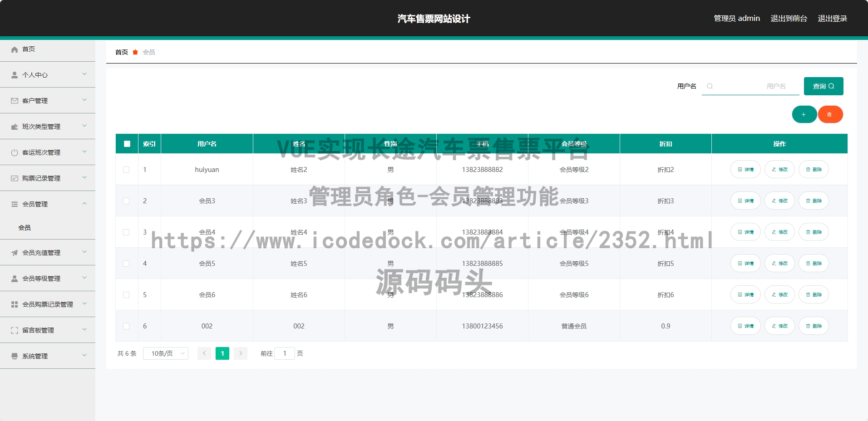Expand the 客运班次管理 chevron
Screen dimensions: 868x421
tap(84, 152)
